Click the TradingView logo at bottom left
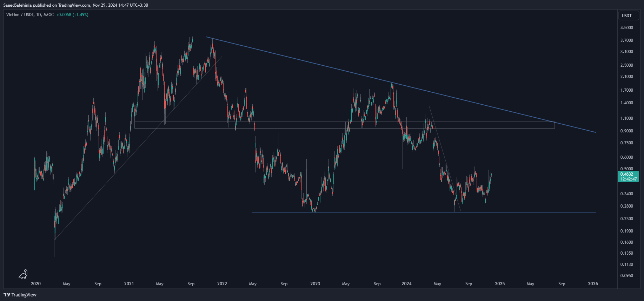This screenshot has height=301, width=644. 20,295
